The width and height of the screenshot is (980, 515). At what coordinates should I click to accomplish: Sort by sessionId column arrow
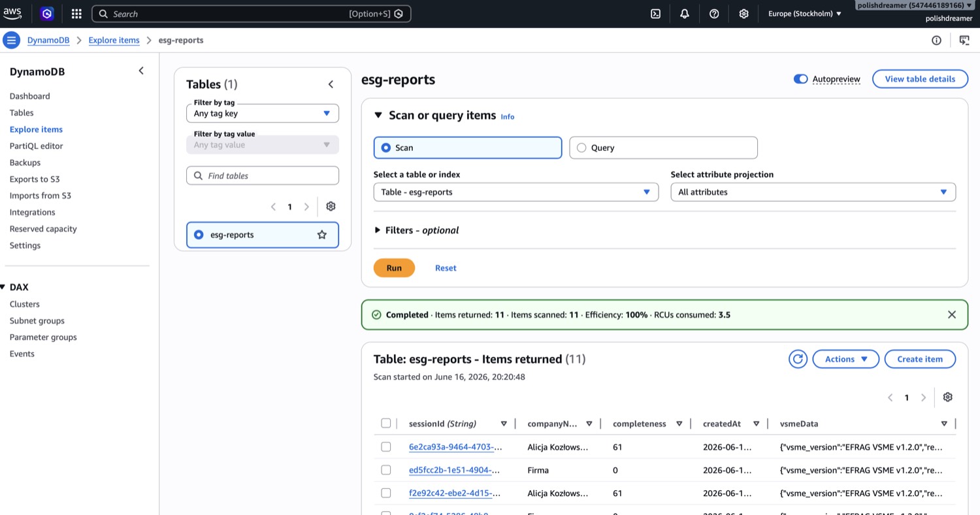tap(504, 424)
